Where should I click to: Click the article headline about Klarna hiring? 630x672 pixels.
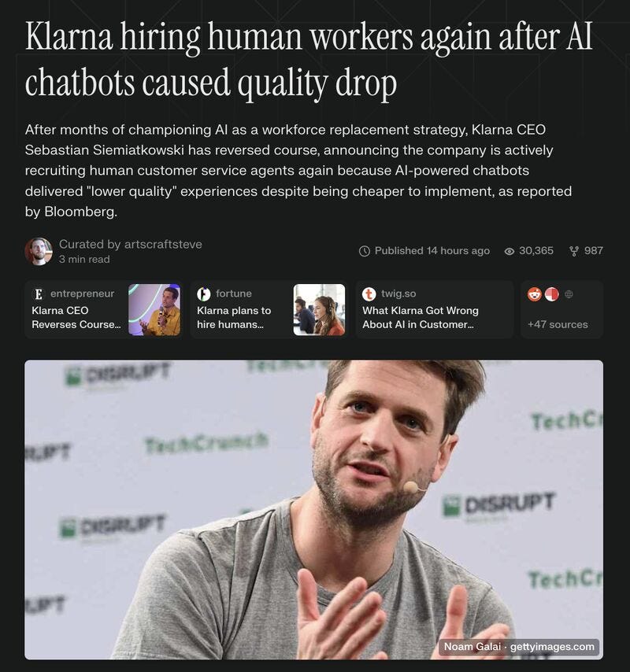click(x=309, y=60)
